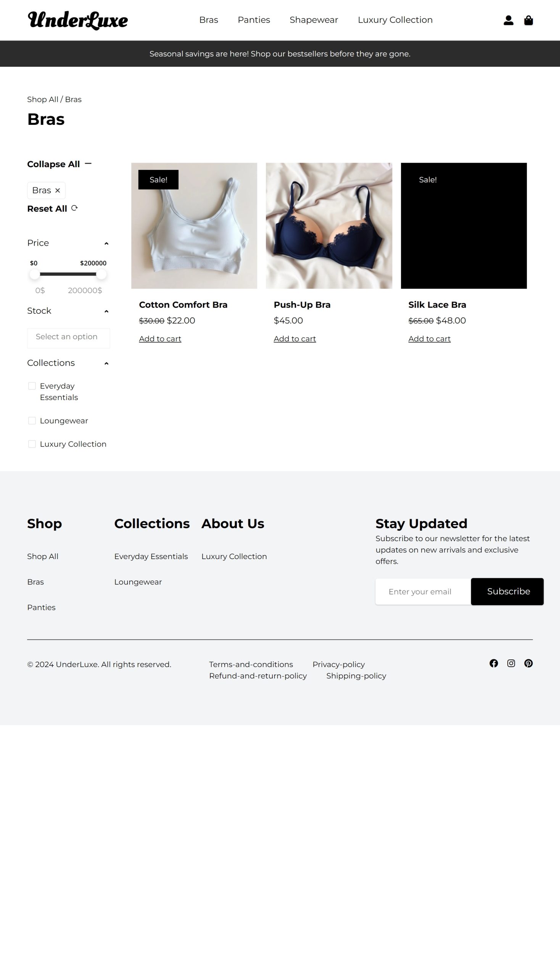Add the Push-Up Bra to cart
The image size is (560, 977).
(294, 339)
